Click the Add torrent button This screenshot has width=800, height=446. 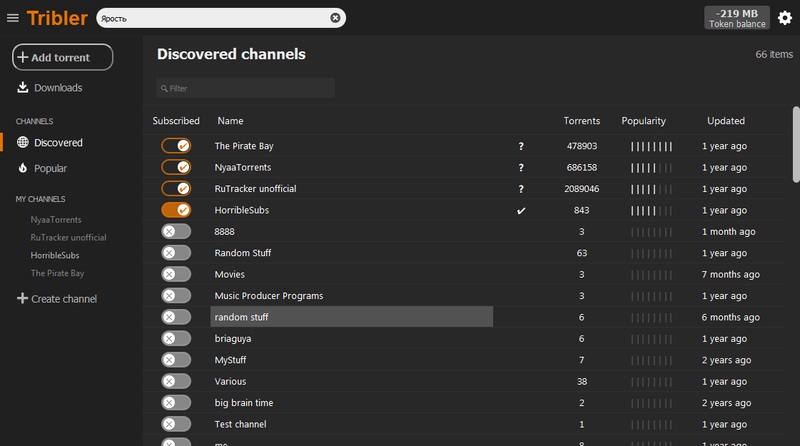(x=62, y=57)
